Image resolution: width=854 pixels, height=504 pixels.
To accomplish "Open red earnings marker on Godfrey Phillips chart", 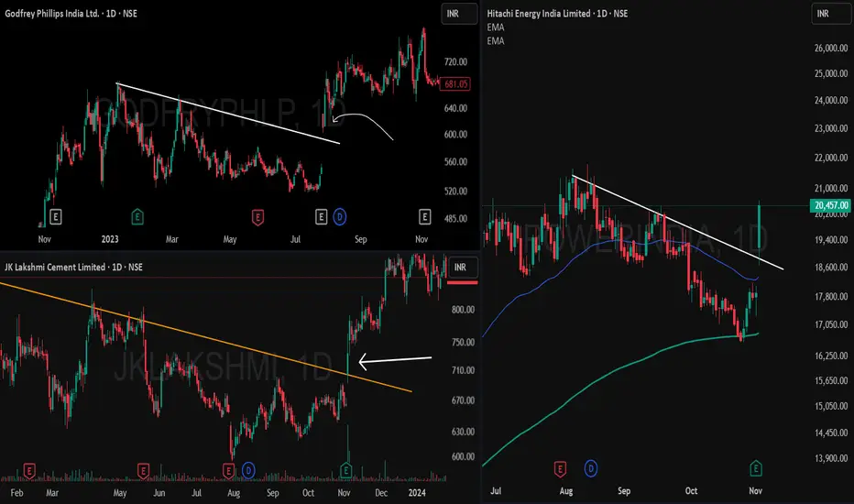I will [257, 217].
